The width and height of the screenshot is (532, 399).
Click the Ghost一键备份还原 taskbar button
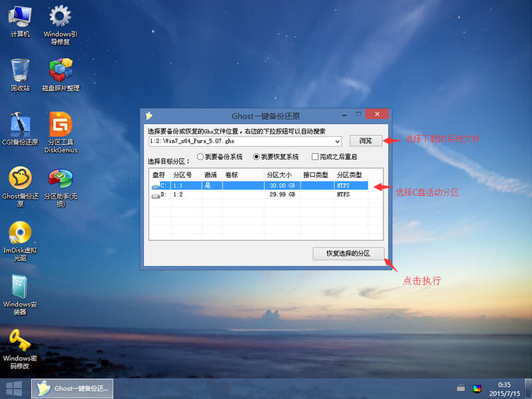coord(73,388)
